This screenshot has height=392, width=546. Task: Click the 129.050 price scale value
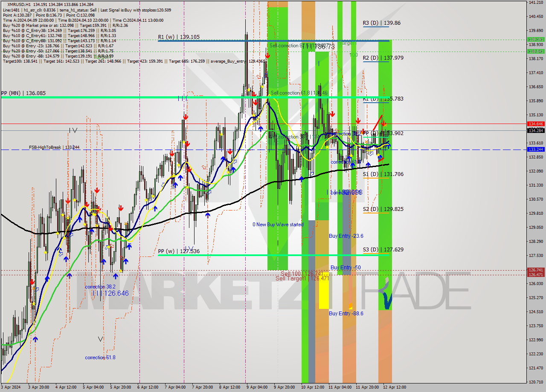coord(535,228)
